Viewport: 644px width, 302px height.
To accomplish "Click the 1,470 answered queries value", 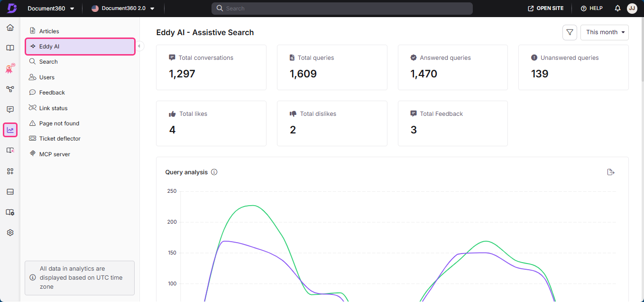I will (x=424, y=74).
